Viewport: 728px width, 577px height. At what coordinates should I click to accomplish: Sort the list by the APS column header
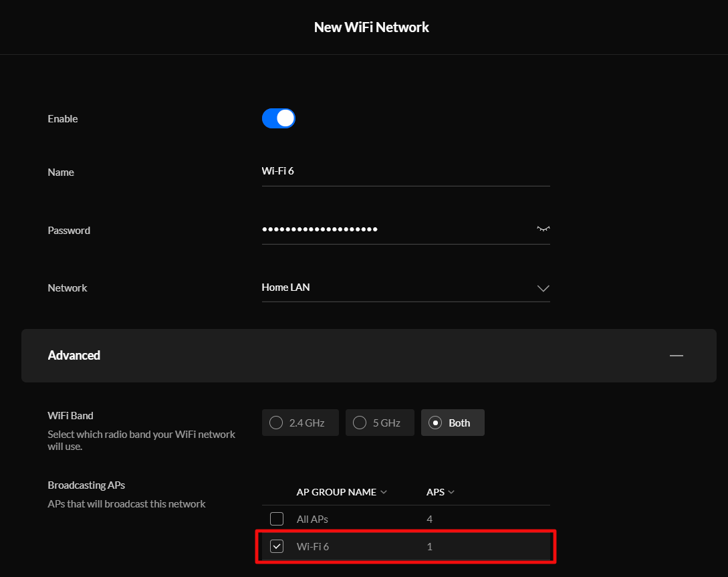click(435, 492)
